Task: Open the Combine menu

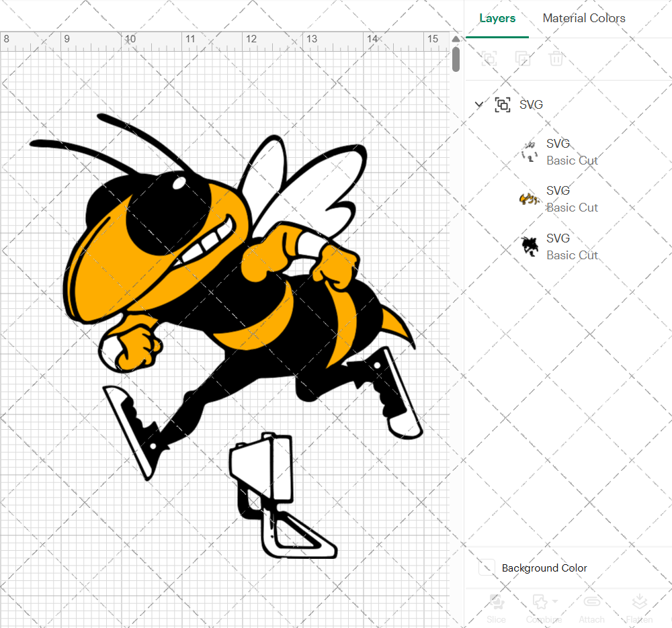Action: click(544, 609)
